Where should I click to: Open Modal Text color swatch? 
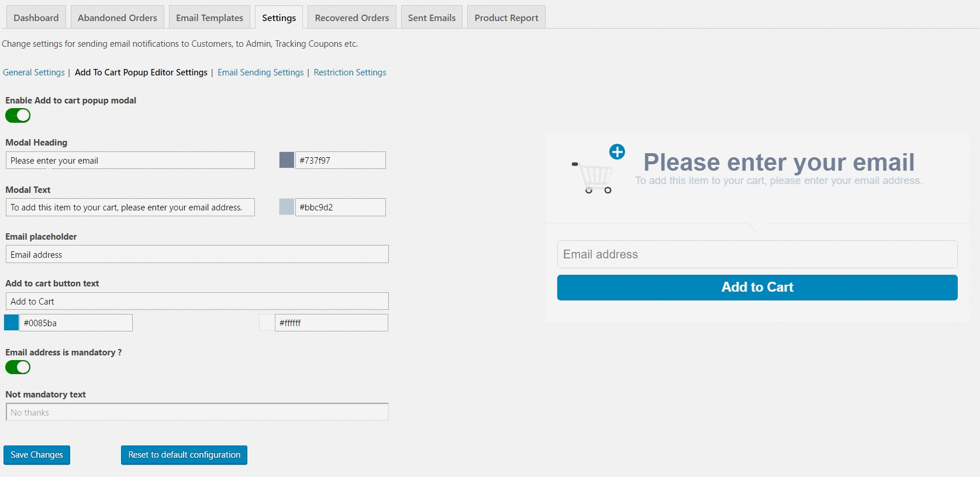tap(287, 207)
